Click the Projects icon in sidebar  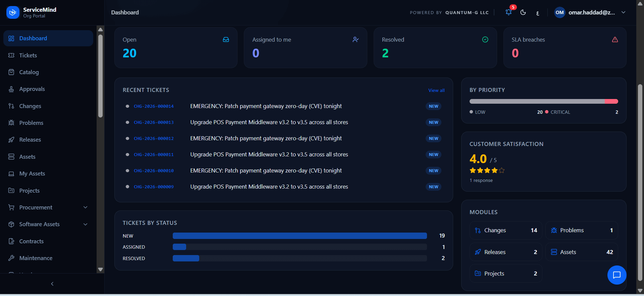pyautogui.click(x=11, y=191)
